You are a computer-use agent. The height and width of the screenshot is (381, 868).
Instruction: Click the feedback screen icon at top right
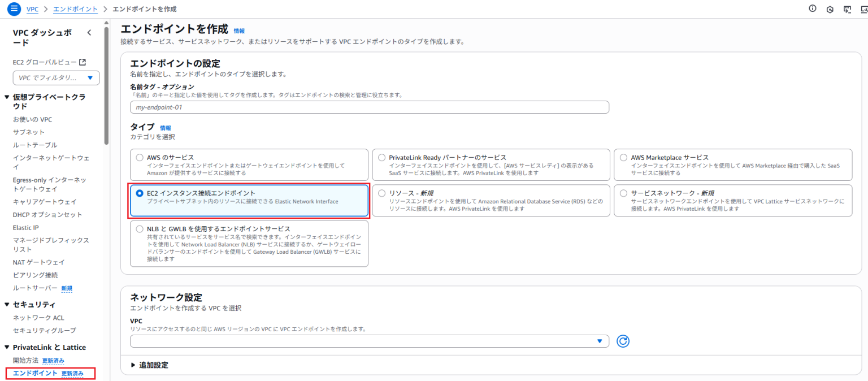(864, 9)
